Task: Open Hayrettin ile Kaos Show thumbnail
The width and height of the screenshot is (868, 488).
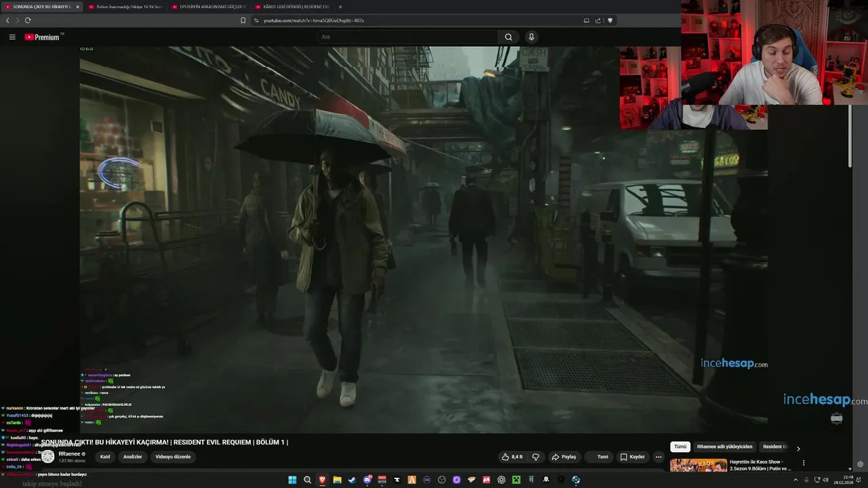Action: click(x=698, y=465)
